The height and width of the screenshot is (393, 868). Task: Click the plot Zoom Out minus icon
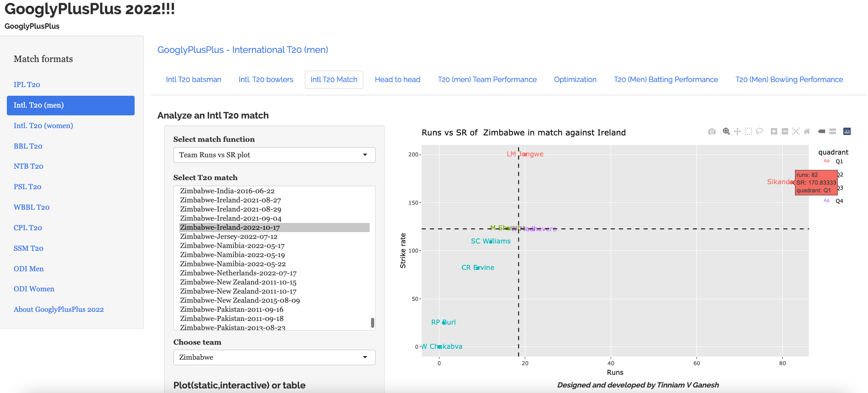pyautogui.click(x=785, y=132)
